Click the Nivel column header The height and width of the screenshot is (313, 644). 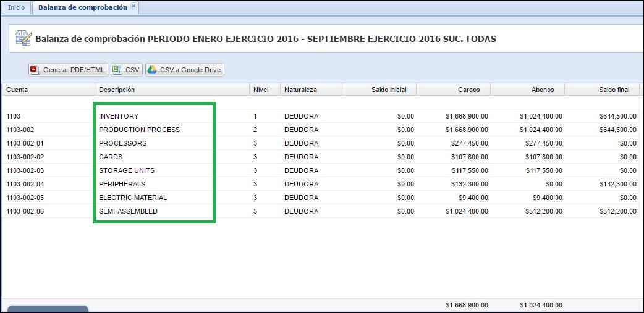(x=265, y=90)
